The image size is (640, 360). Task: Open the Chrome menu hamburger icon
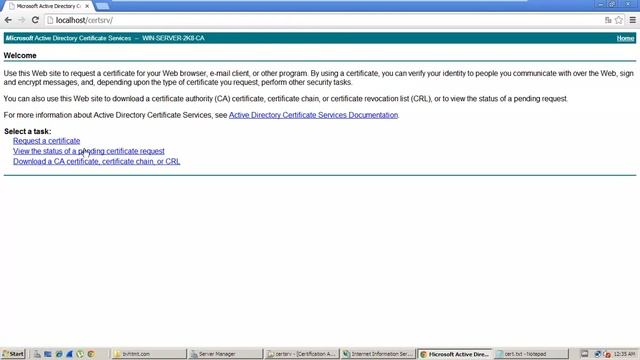633,20
